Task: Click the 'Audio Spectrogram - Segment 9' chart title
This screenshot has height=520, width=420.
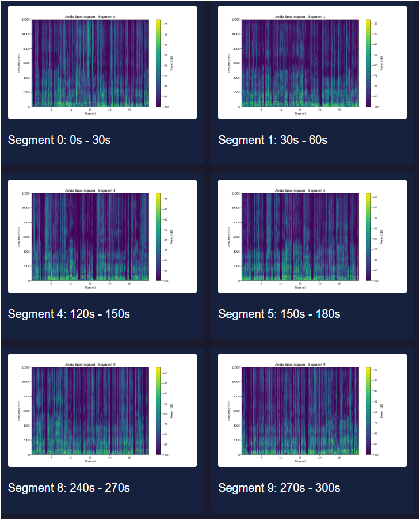Action: pyautogui.click(x=300, y=365)
